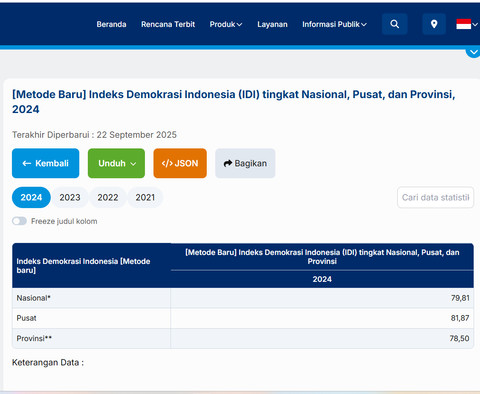Image resolution: width=480 pixels, height=394 pixels.
Task: Open the Unduh download dropdown
Action: click(x=116, y=163)
